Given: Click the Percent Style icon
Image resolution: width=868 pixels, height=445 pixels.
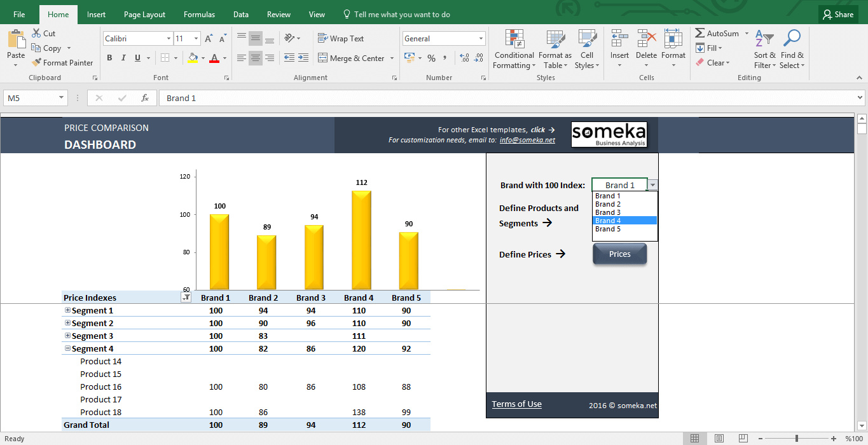Looking at the screenshot, I should 431,58.
